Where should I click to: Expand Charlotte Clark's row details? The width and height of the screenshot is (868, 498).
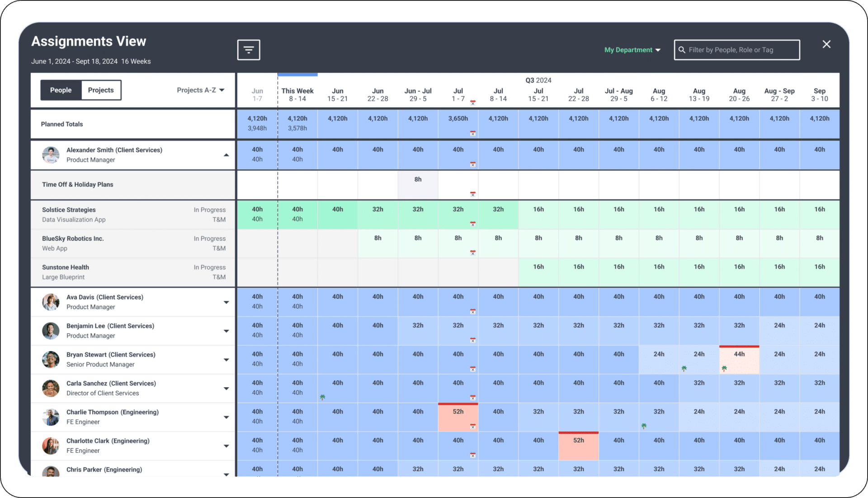point(226,446)
